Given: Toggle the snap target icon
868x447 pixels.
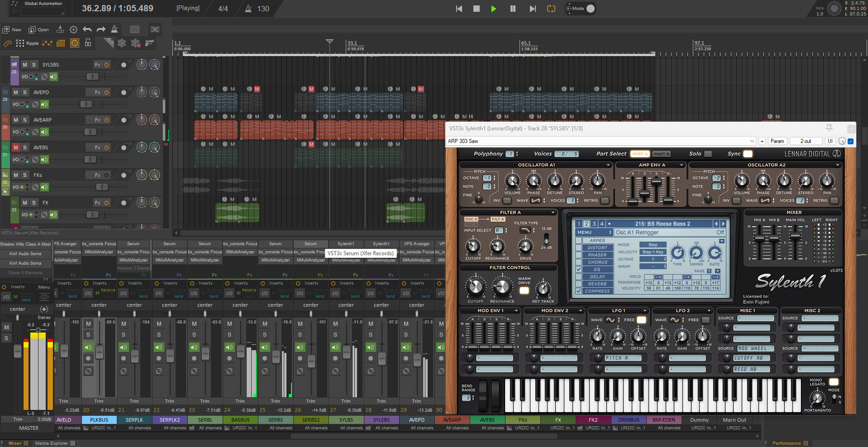Looking at the screenshot, I should [x=75, y=43].
